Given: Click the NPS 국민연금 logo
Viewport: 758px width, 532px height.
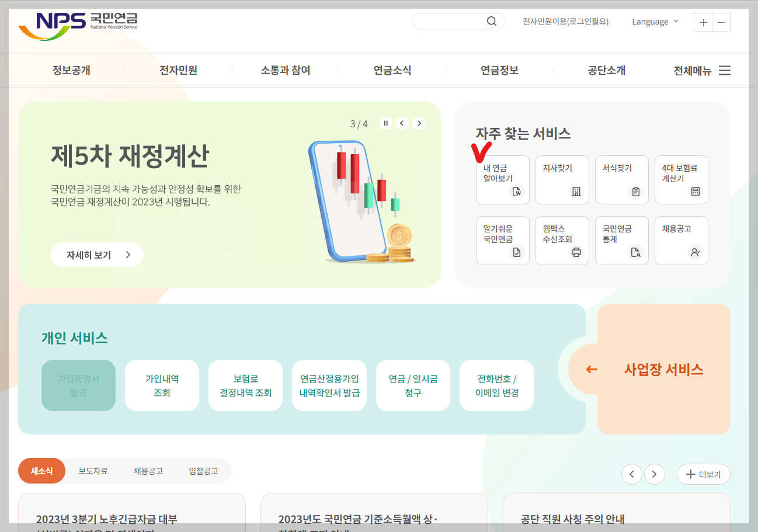Looking at the screenshot, I should (78, 26).
